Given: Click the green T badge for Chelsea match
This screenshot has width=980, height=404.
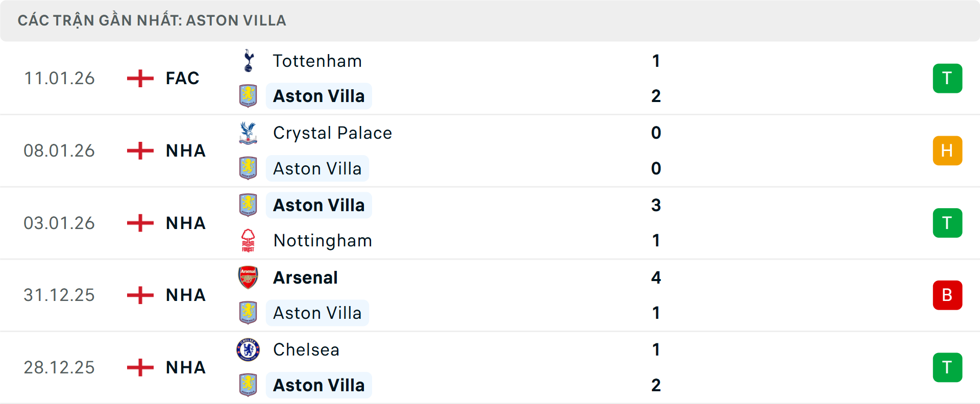Looking at the screenshot, I should pos(948,367).
